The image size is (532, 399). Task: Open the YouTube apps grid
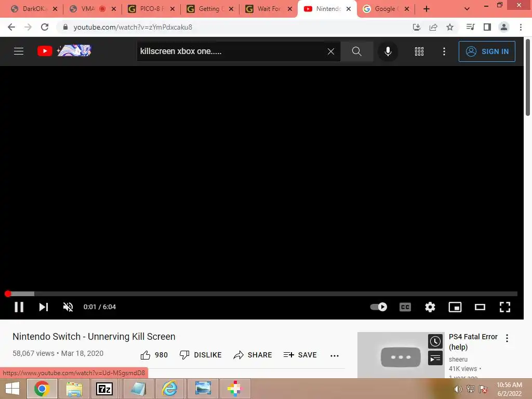coord(419,51)
